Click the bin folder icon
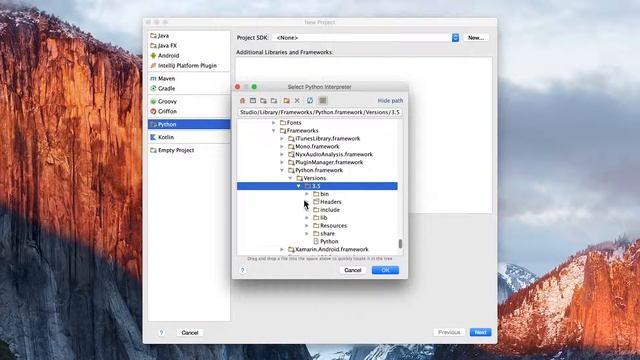Image resolution: width=640 pixels, height=360 pixels. click(316, 194)
